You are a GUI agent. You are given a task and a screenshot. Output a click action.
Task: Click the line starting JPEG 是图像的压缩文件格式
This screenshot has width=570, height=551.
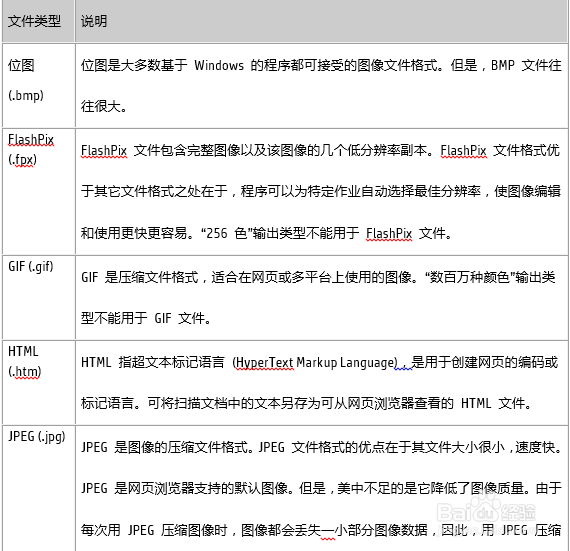point(321,447)
